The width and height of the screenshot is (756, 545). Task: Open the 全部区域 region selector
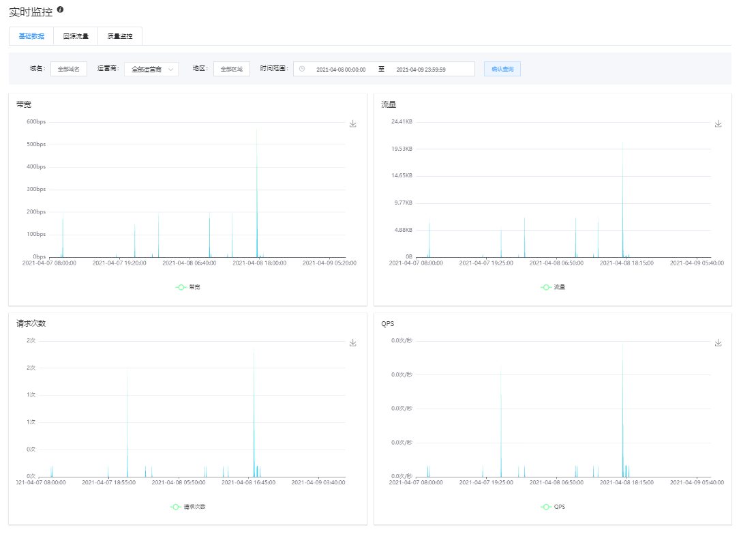click(x=231, y=69)
